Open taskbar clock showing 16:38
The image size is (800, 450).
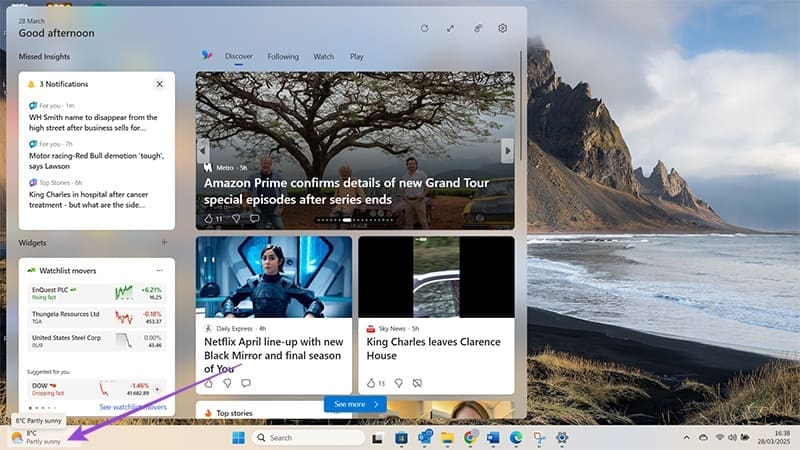tap(773, 437)
